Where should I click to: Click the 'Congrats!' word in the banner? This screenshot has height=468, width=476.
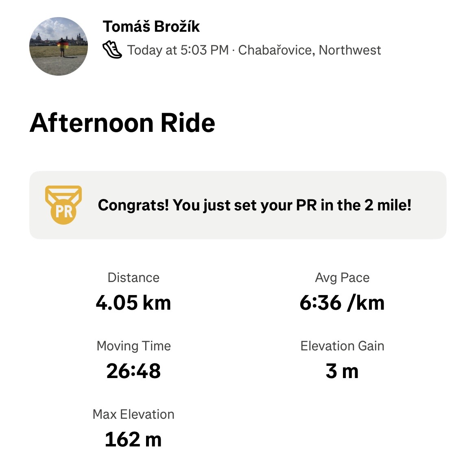coord(133,205)
